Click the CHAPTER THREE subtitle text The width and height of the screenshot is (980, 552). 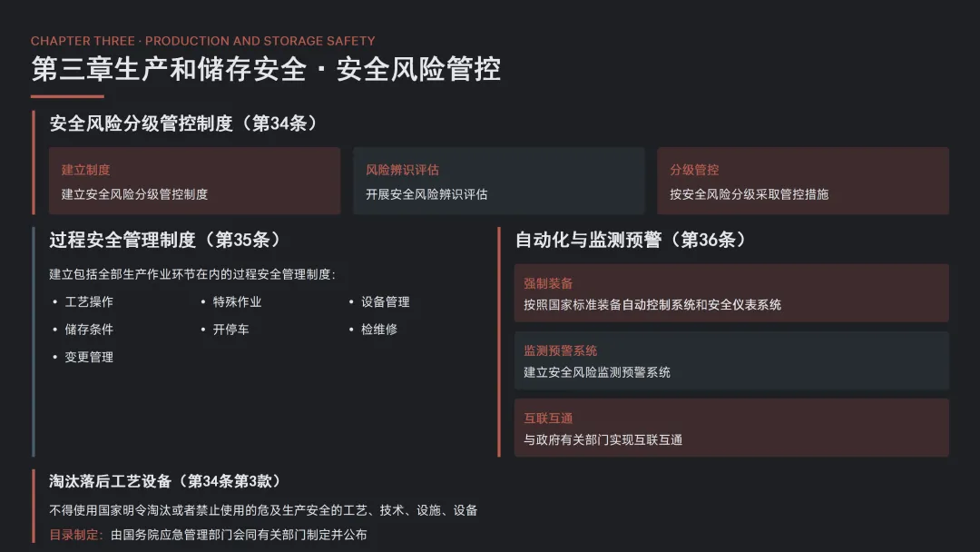(202, 41)
